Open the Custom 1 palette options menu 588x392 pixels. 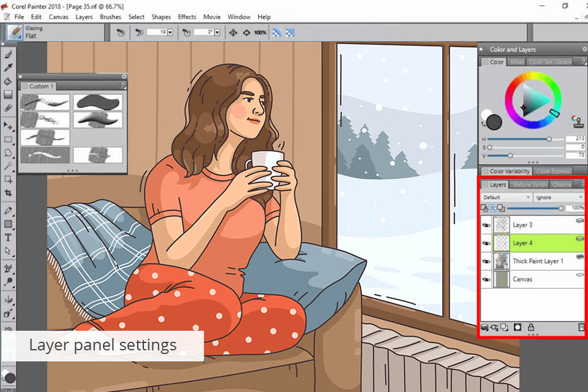pyautogui.click(x=123, y=86)
